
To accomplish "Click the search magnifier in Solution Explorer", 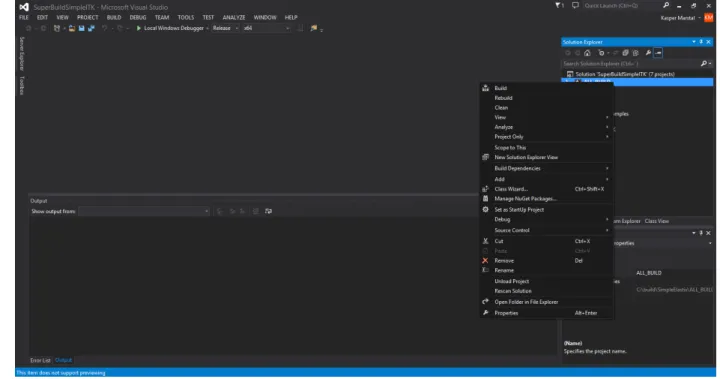I will click(x=703, y=63).
